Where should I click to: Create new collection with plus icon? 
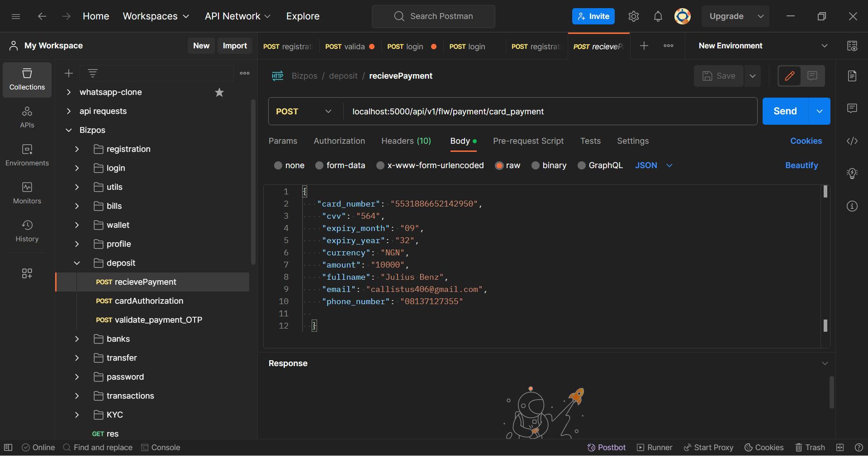[69, 73]
